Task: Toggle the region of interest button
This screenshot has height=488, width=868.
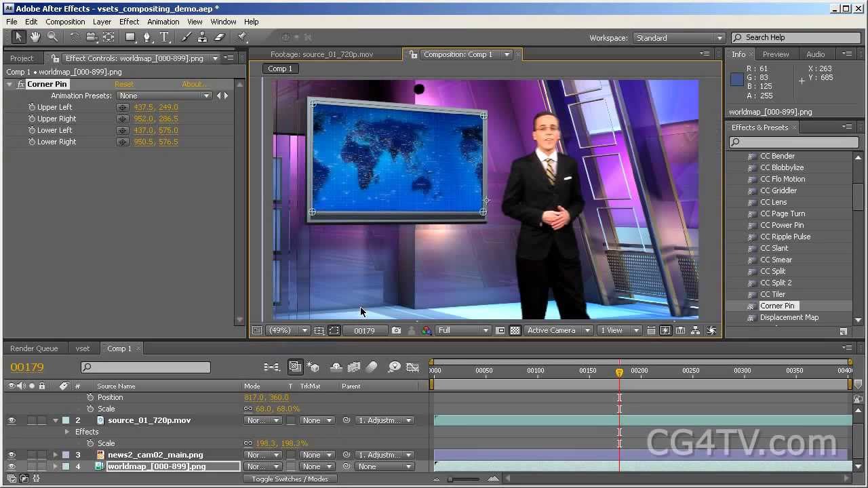Action: [500, 330]
